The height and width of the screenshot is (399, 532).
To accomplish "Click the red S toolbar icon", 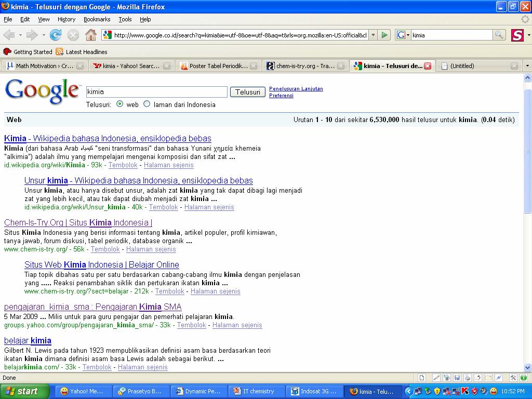I will 517,35.
